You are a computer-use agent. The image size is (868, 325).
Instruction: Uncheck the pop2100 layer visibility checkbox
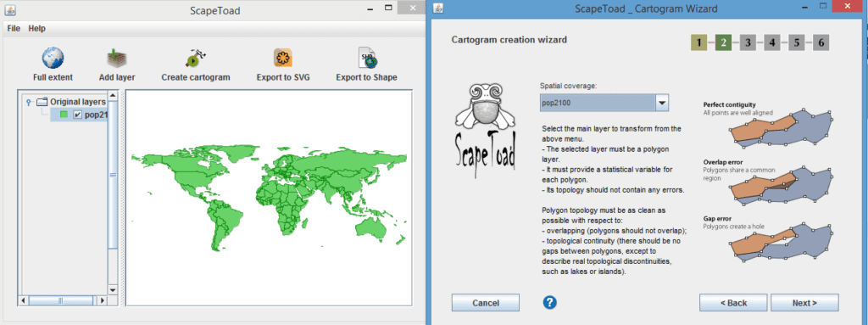[x=77, y=115]
